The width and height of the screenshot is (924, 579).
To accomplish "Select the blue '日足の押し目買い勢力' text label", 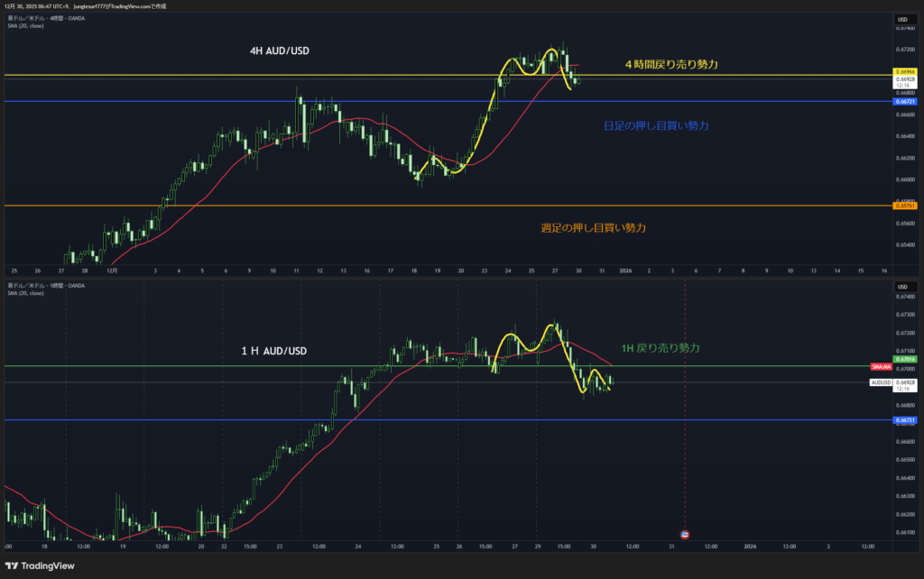I will pos(656,125).
